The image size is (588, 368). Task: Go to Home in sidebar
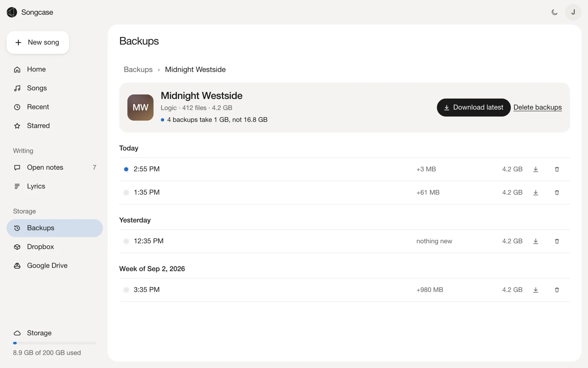click(x=54, y=69)
